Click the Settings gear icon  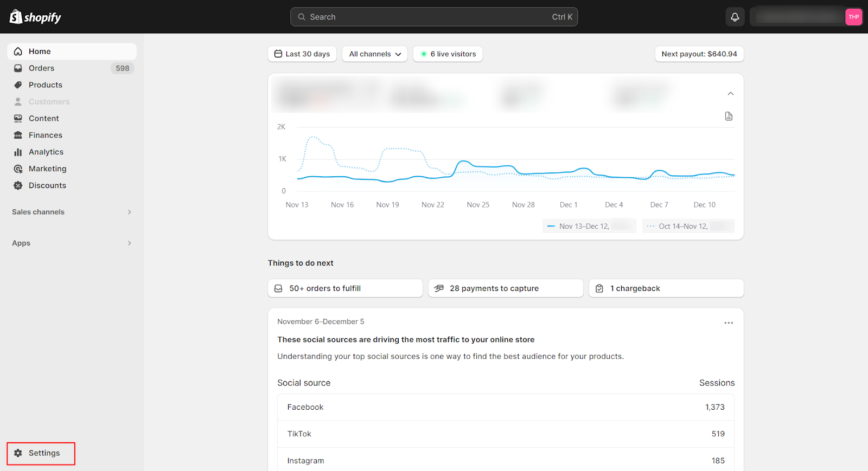pyautogui.click(x=18, y=453)
